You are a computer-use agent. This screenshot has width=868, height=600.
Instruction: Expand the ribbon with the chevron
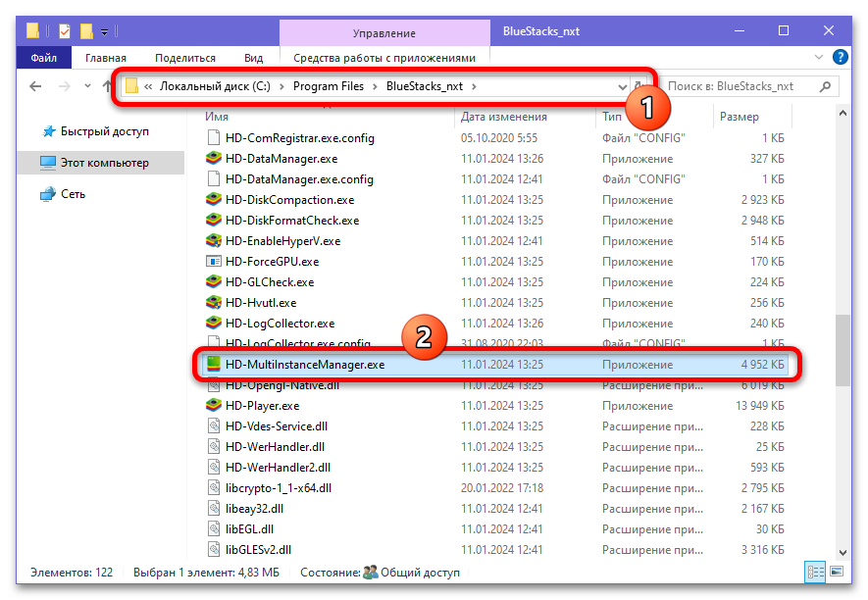pyautogui.click(x=819, y=57)
